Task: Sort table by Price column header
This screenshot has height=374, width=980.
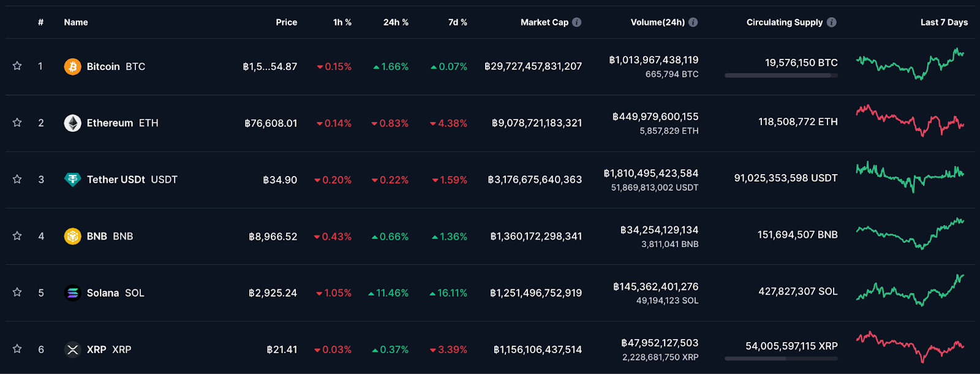Action: pyautogui.click(x=286, y=22)
